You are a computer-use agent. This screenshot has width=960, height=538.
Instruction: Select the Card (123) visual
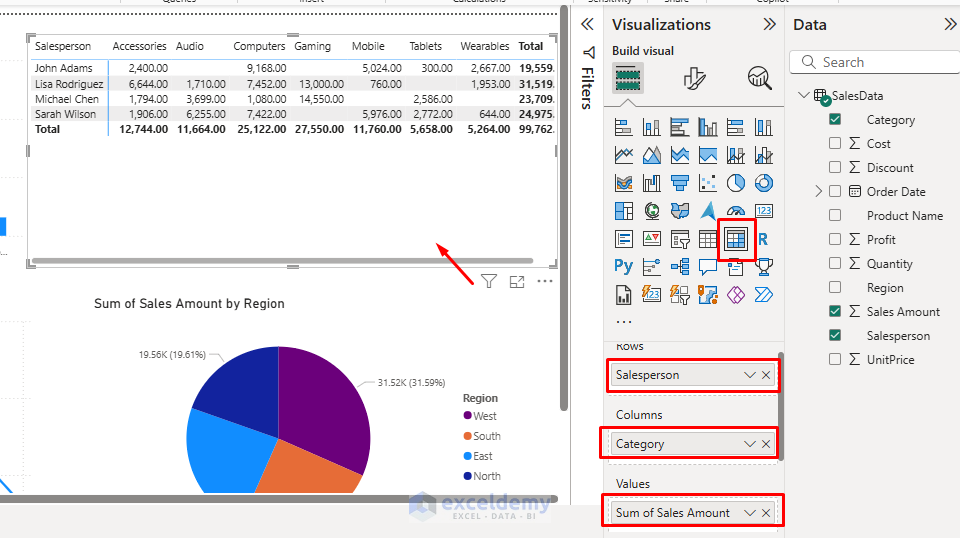click(763, 211)
